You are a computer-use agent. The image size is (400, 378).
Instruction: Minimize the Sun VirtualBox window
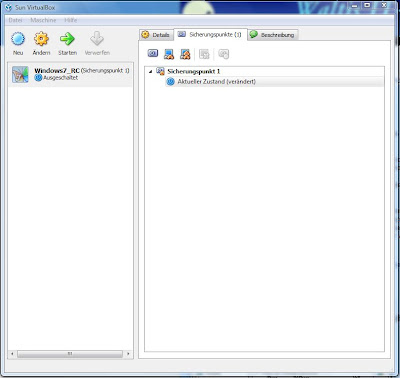[x=355, y=6]
